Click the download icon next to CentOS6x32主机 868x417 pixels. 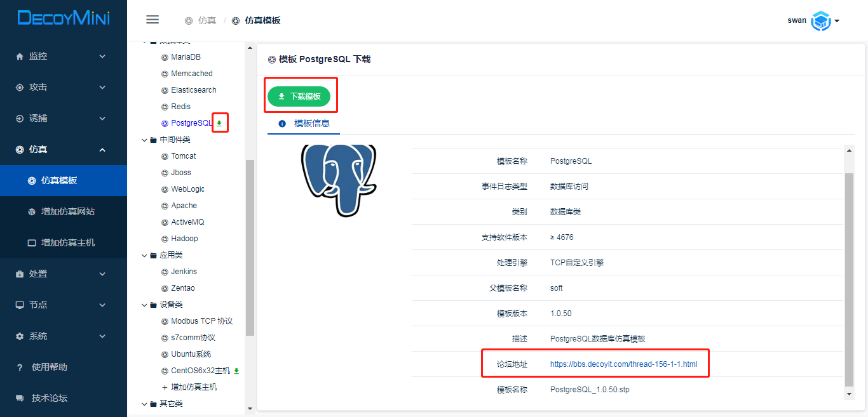click(x=236, y=371)
